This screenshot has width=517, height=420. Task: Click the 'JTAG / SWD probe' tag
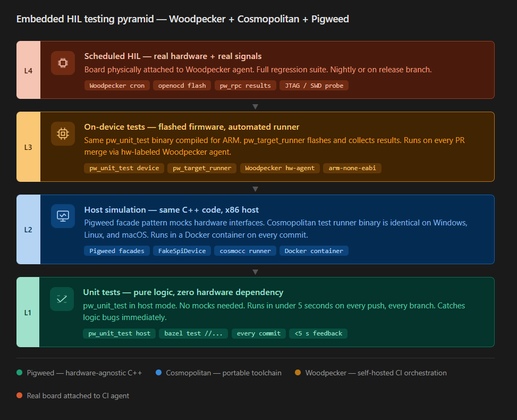click(x=313, y=86)
